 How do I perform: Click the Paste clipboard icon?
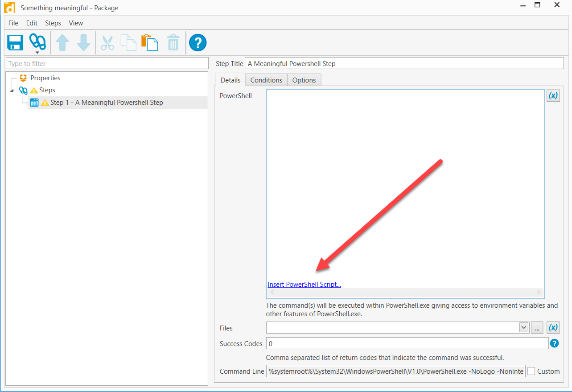click(x=149, y=43)
